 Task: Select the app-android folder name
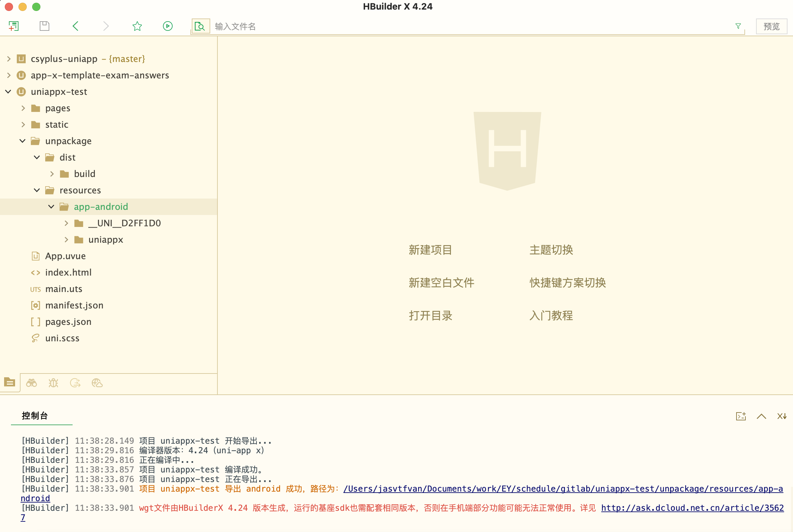tap(101, 207)
